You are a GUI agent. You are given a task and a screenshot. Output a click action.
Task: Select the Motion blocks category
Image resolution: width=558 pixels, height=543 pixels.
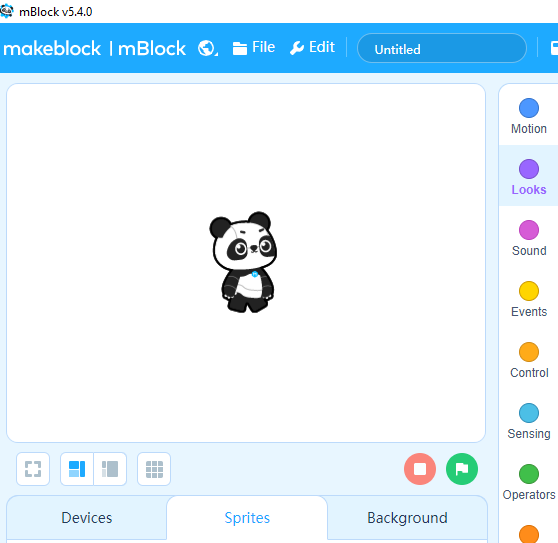click(528, 116)
